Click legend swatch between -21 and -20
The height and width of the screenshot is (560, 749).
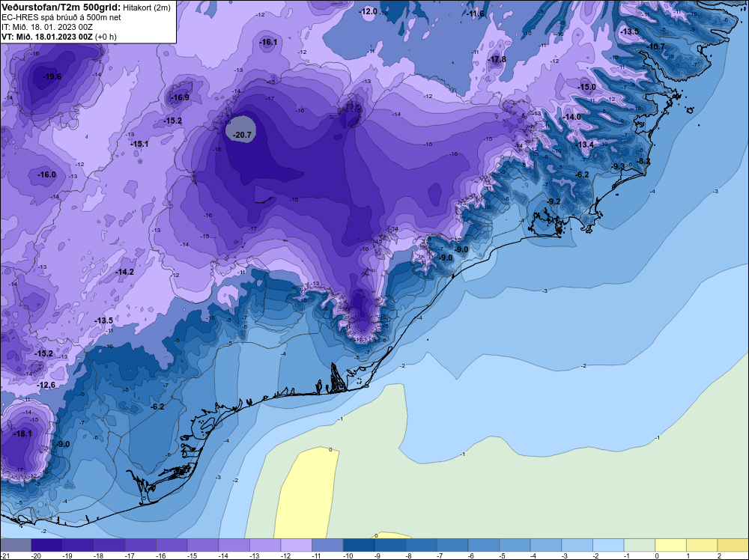(15, 545)
